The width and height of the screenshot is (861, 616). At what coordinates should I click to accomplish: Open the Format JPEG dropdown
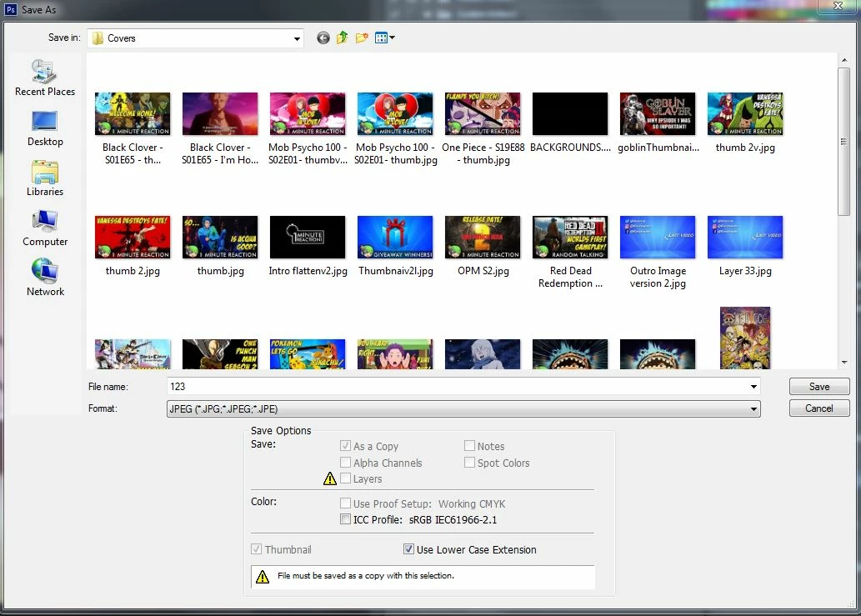coord(463,408)
